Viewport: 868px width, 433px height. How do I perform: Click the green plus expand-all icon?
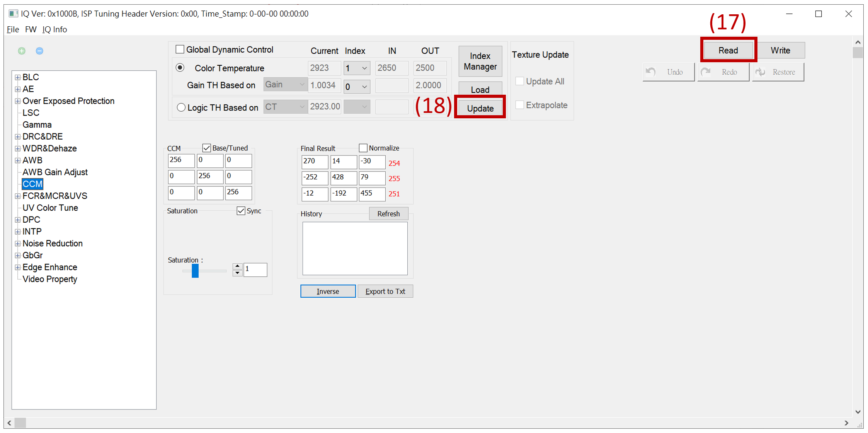pyautogui.click(x=22, y=51)
